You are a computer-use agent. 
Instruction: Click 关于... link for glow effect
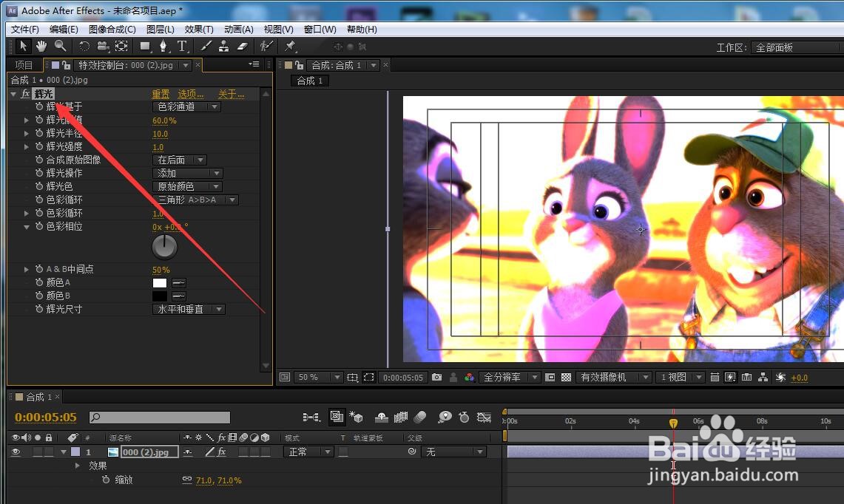(x=231, y=94)
